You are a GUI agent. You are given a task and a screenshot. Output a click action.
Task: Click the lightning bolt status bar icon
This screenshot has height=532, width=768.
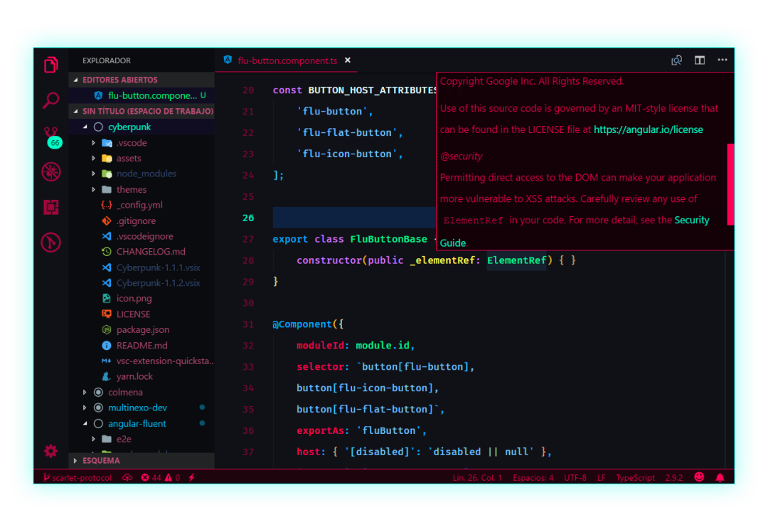191,478
